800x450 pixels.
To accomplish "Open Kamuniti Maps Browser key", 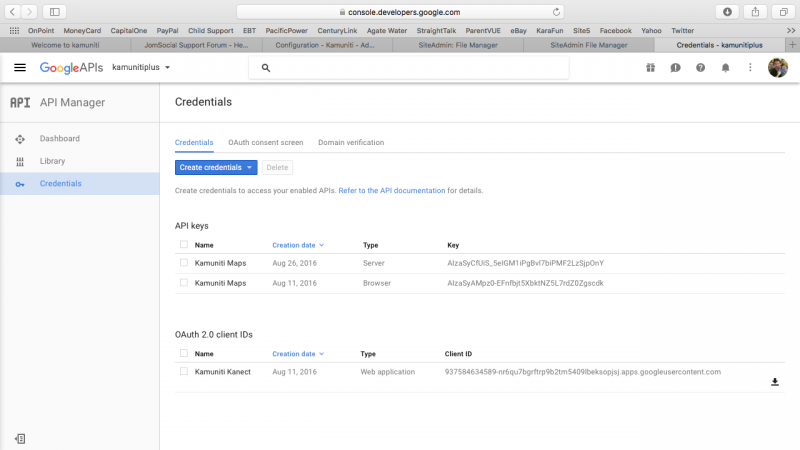I will (220, 283).
